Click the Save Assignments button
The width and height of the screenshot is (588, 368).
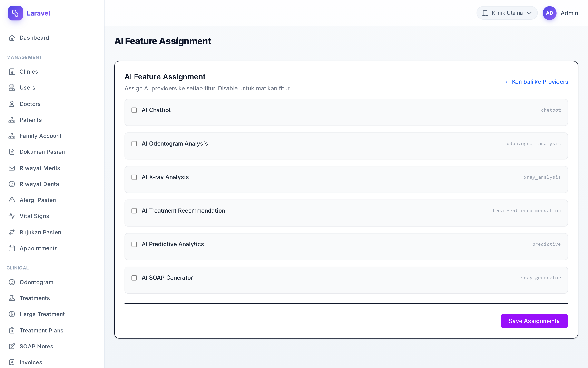tap(534, 321)
